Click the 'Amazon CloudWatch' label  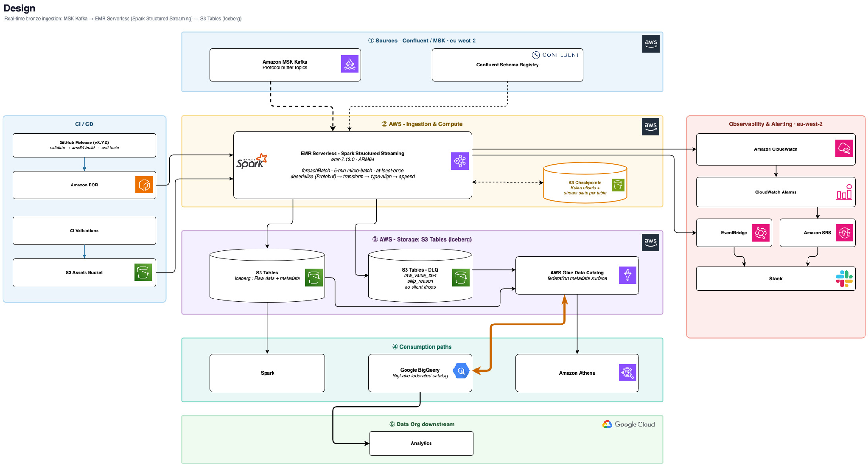pos(776,149)
